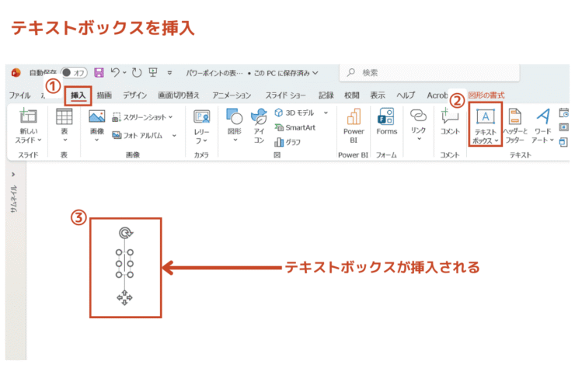Click the object insert icon

pos(563,142)
